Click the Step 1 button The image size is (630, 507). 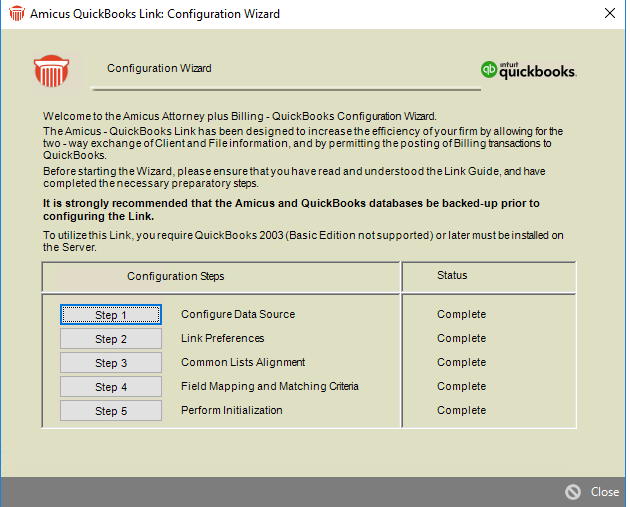coord(111,315)
